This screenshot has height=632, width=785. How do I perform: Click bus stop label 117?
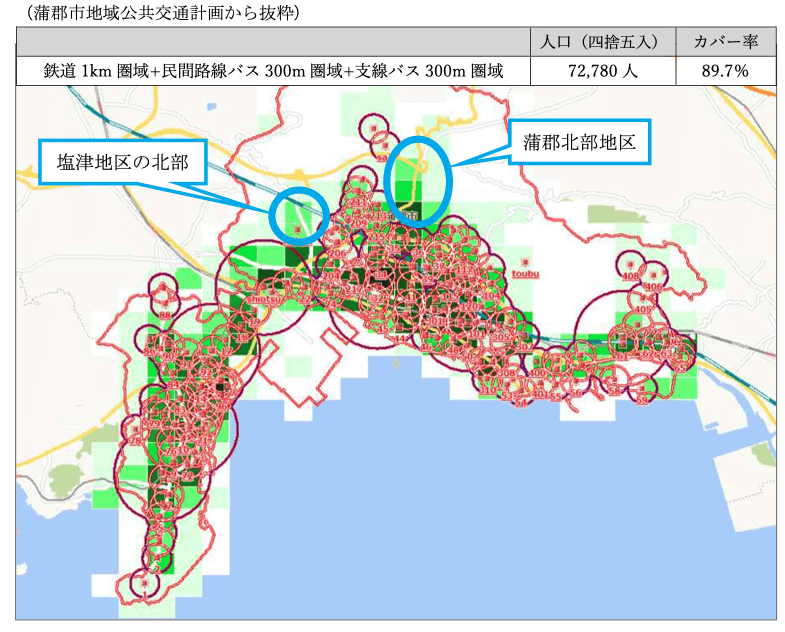[x=464, y=269]
